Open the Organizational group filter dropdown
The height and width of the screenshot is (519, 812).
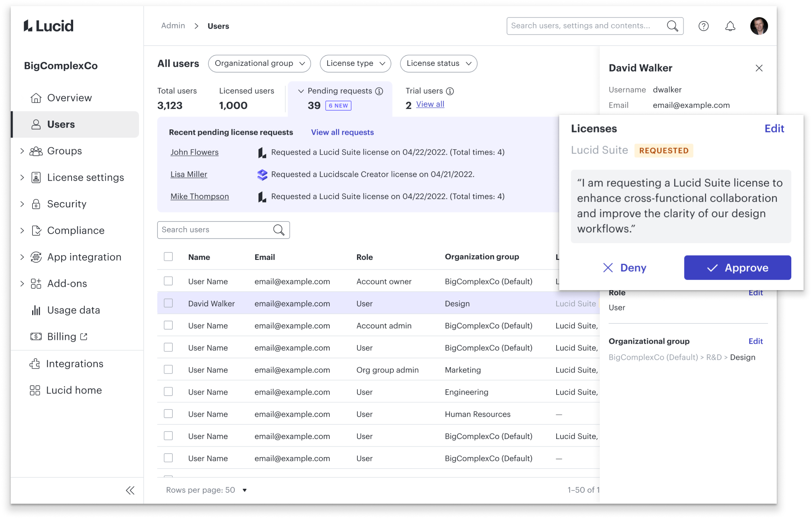[x=259, y=64]
